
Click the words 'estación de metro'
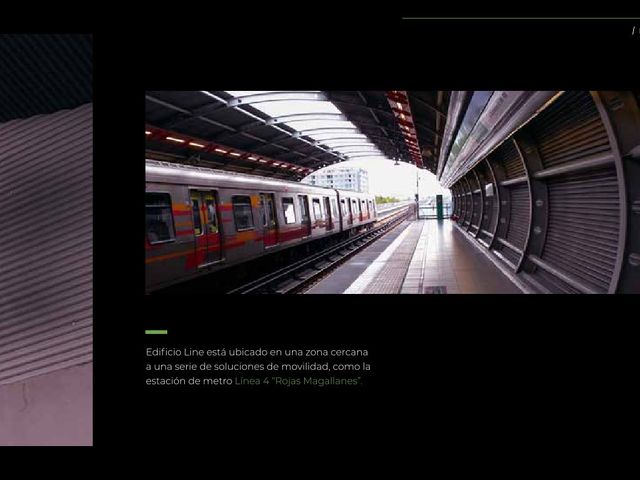pos(189,381)
